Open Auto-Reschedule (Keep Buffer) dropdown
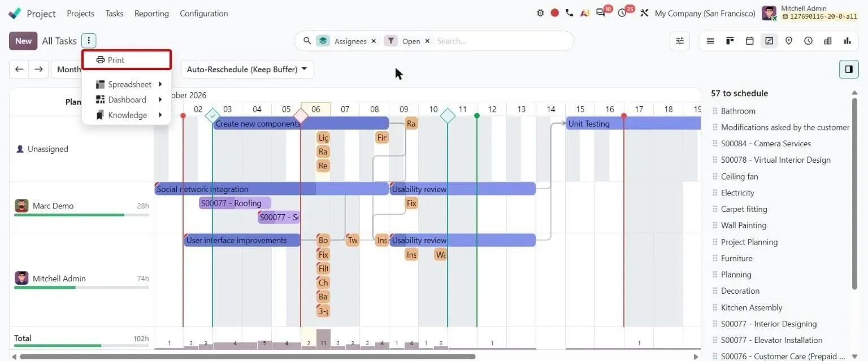Image resolution: width=868 pixels, height=361 pixels. (247, 69)
